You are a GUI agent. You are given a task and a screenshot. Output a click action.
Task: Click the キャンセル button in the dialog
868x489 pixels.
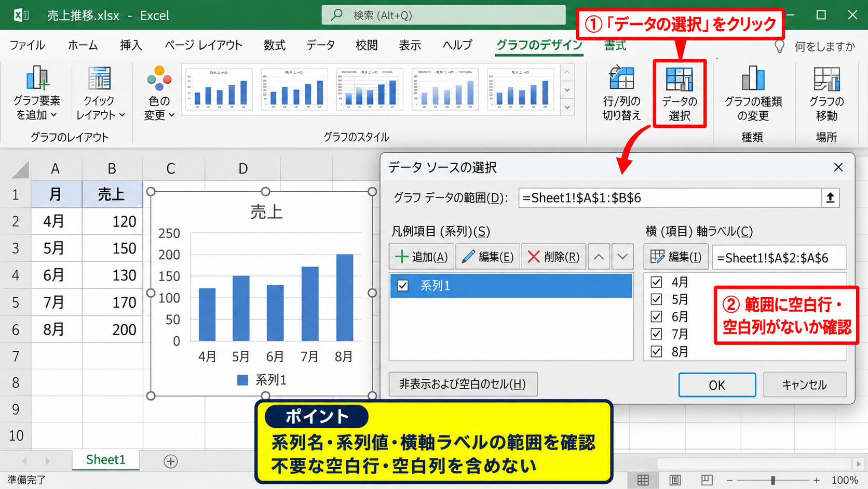(x=805, y=385)
